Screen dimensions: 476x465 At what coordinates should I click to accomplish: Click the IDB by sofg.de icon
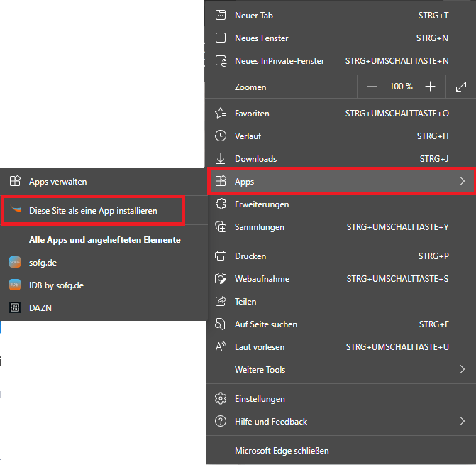[x=14, y=285]
